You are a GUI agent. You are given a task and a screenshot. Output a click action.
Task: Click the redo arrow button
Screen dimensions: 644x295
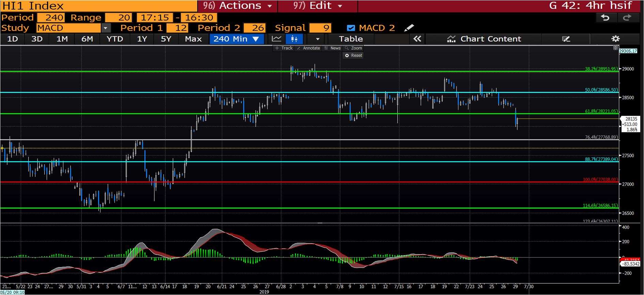(627, 18)
